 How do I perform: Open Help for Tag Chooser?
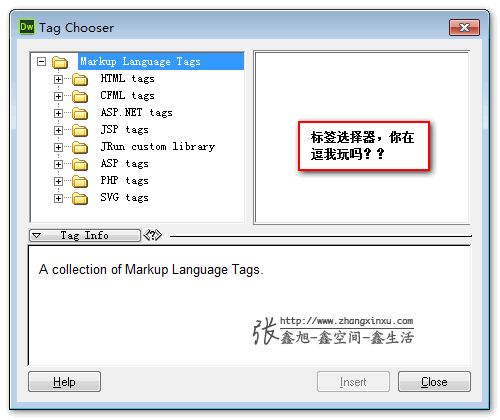64,382
